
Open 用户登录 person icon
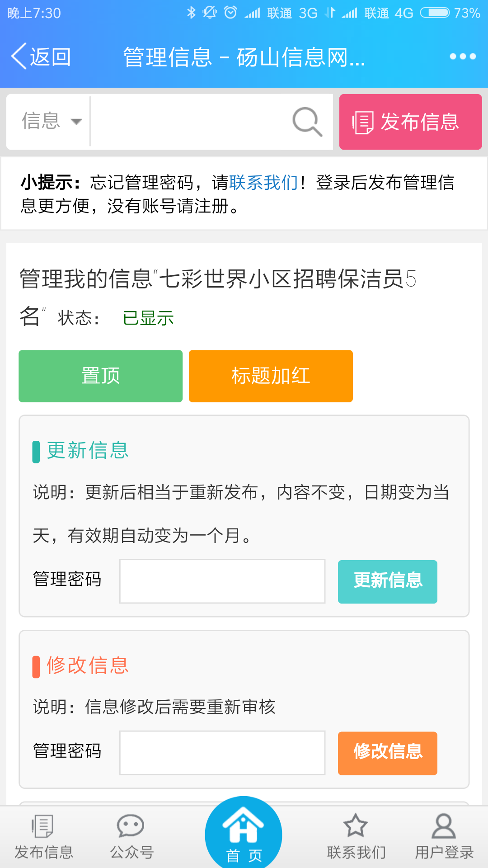pyautogui.click(x=444, y=826)
